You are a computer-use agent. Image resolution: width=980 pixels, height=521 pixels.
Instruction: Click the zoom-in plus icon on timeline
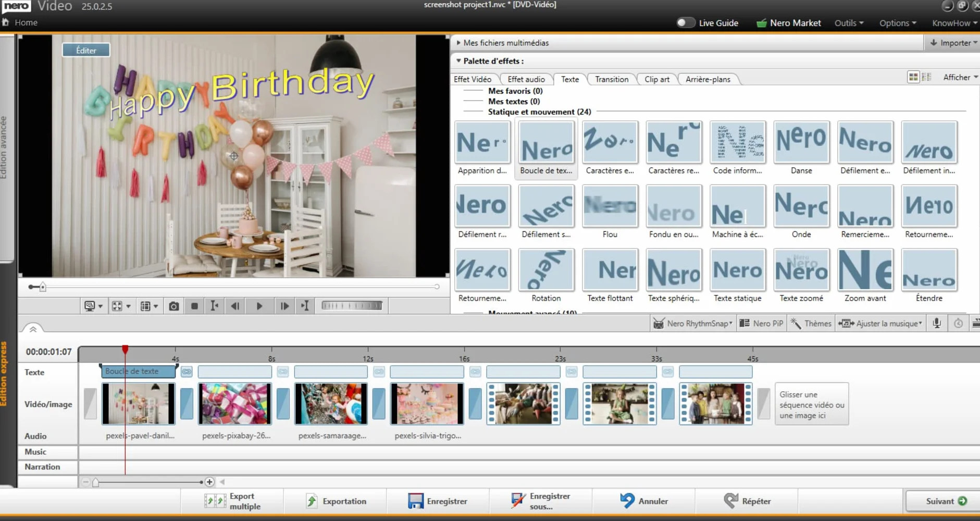(x=209, y=482)
